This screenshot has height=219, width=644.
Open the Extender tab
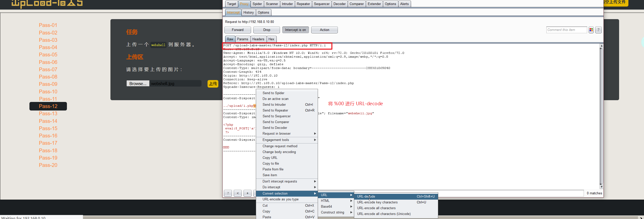pos(374,4)
